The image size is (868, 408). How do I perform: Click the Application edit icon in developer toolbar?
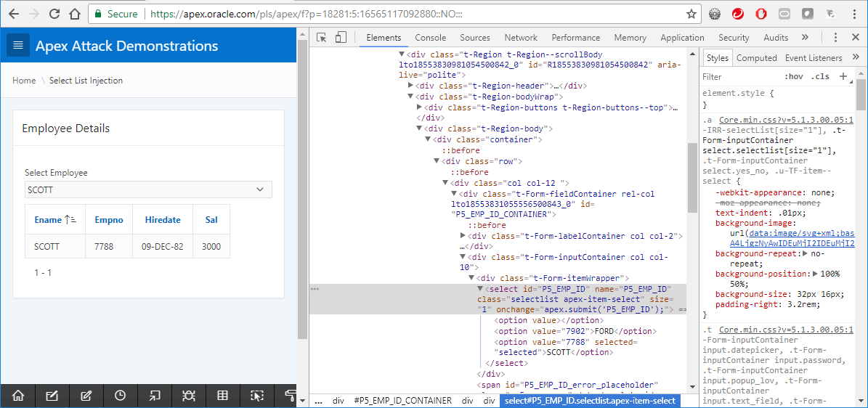click(52, 395)
